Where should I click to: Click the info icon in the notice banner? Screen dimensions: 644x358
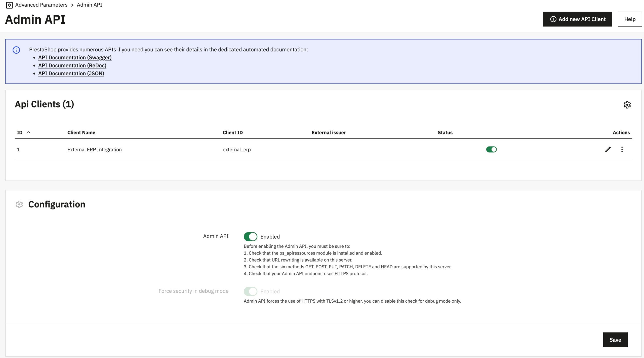click(17, 50)
